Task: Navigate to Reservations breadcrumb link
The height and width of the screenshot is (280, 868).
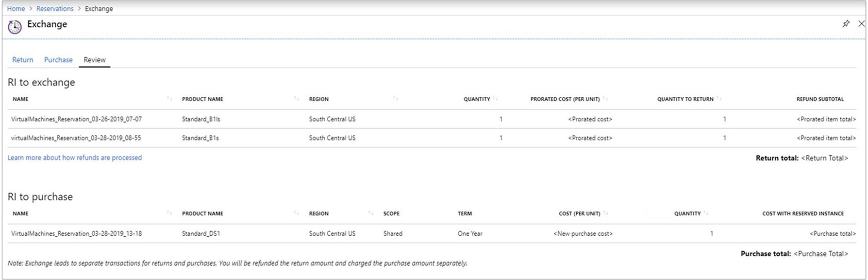Action: (x=55, y=9)
